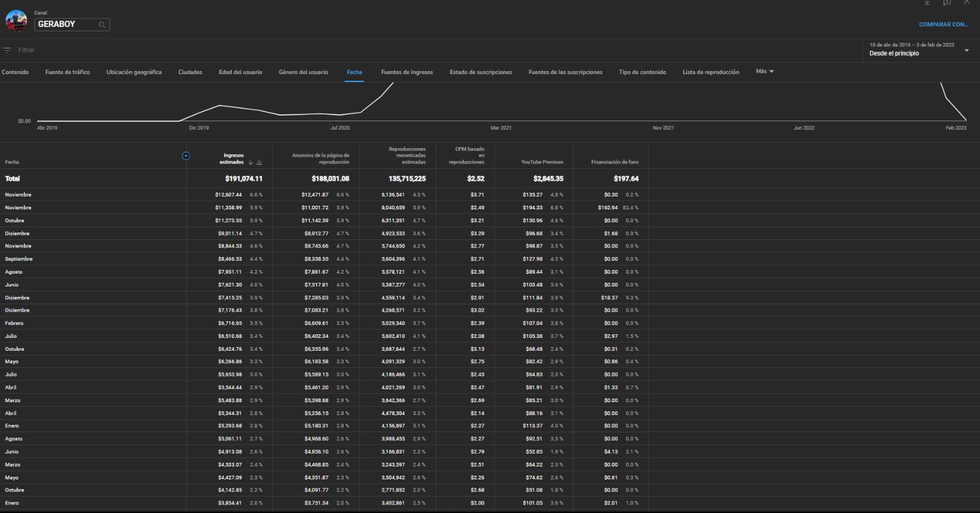980x513 pixels.
Task: Click the COMPARAR CON link
Action: click(943, 24)
